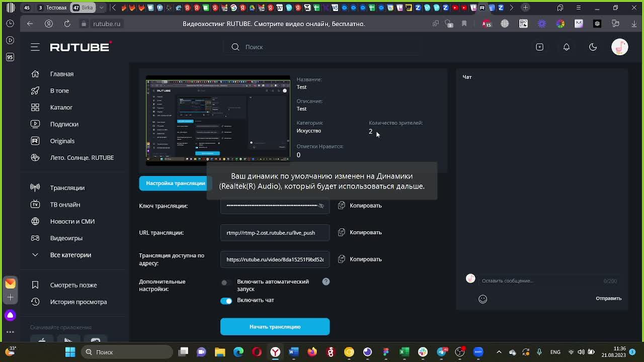This screenshot has height=362, width=644.
Task: Select the Birka tab group
Action: coord(83,8)
